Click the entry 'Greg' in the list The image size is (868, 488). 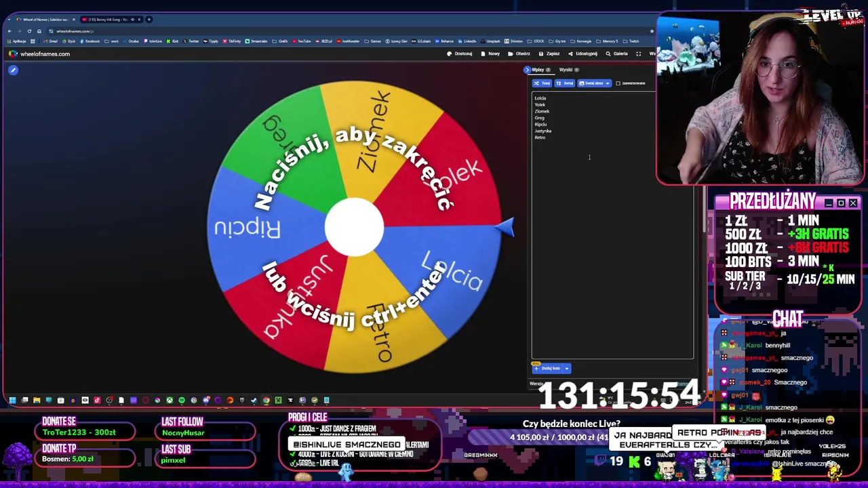pyautogui.click(x=539, y=118)
